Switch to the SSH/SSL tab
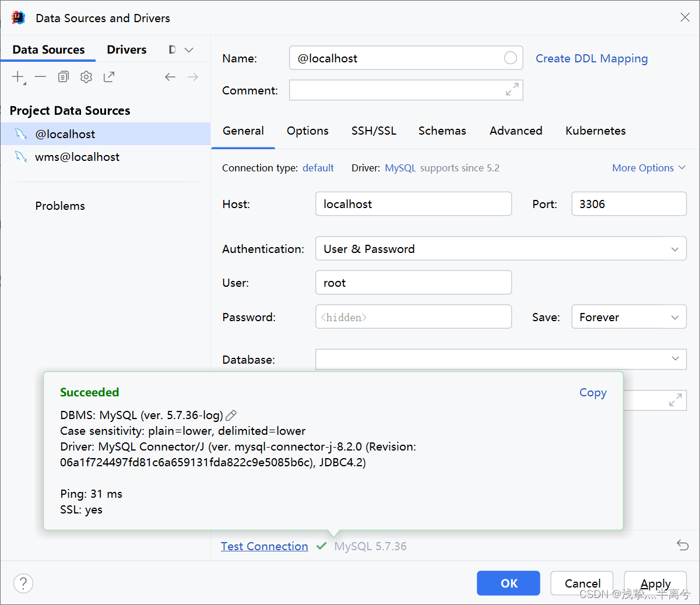The image size is (700, 605). coord(374,131)
